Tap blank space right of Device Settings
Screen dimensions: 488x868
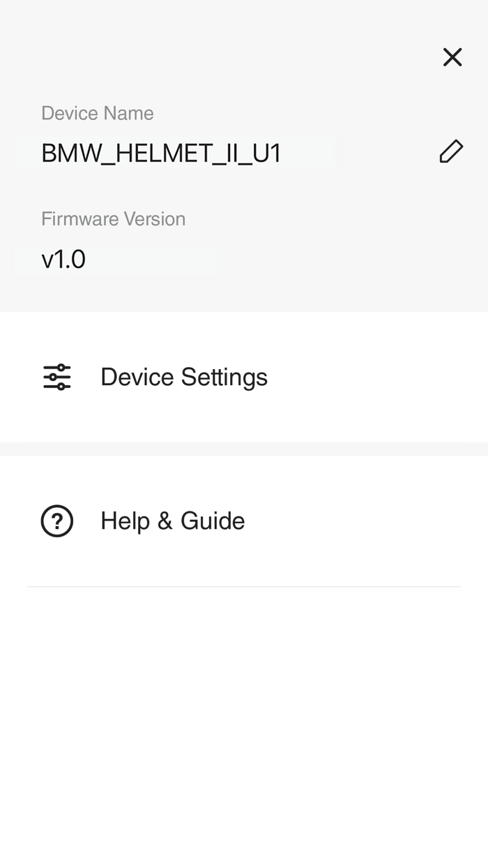pos(376,377)
